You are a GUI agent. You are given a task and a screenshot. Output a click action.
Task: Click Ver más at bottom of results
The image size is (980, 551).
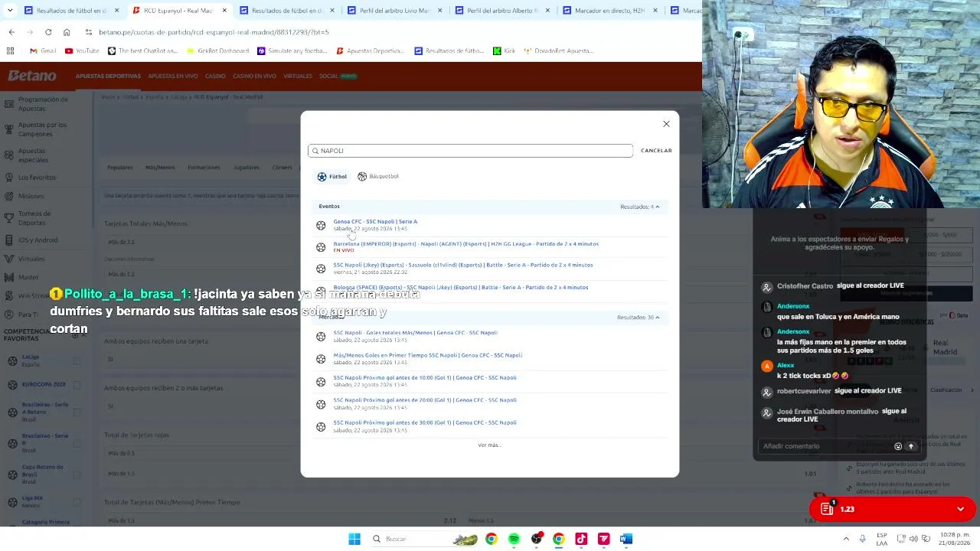coord(489,445)
